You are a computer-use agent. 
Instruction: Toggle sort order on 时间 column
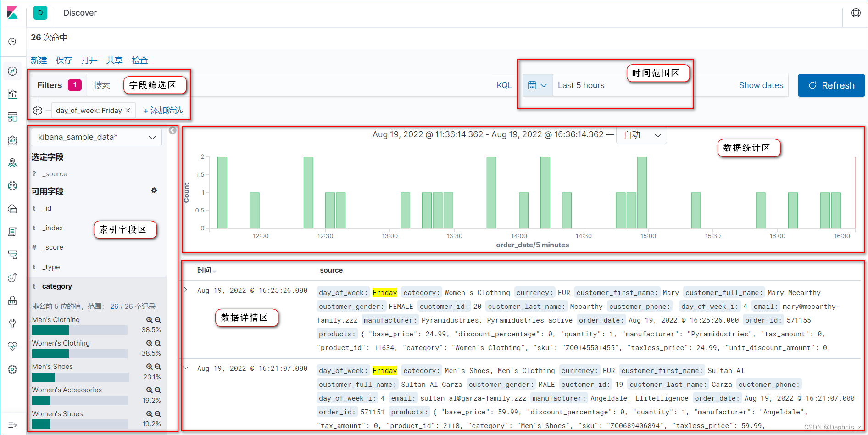tap(215, 271)
